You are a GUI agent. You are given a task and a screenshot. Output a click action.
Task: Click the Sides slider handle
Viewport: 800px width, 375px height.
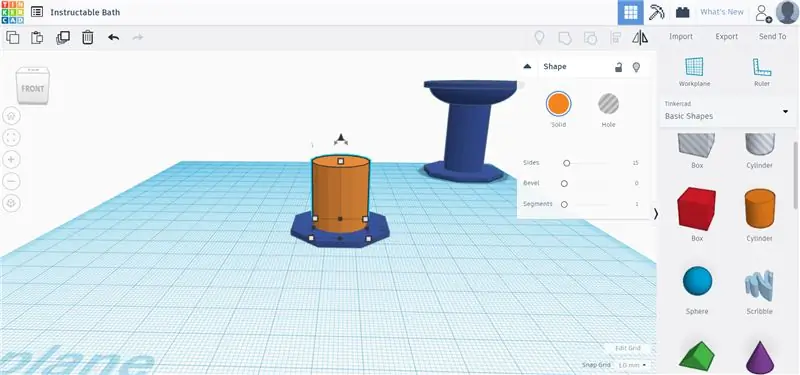click(566, 163)
